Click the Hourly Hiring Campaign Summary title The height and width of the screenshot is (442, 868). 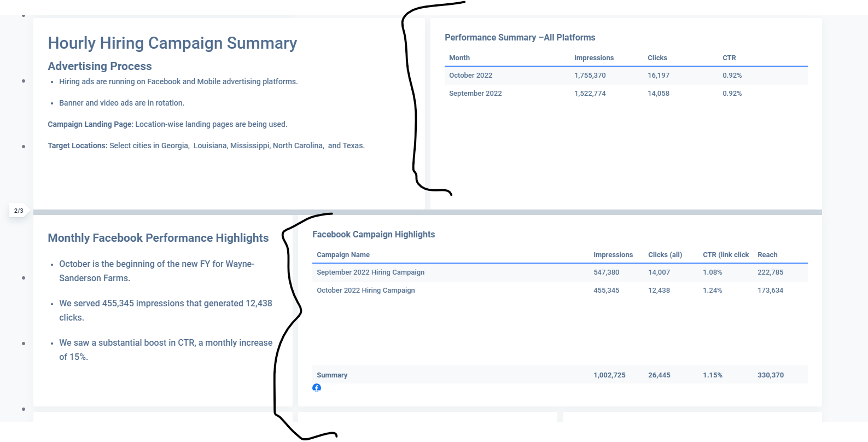[x=172, y=43]
